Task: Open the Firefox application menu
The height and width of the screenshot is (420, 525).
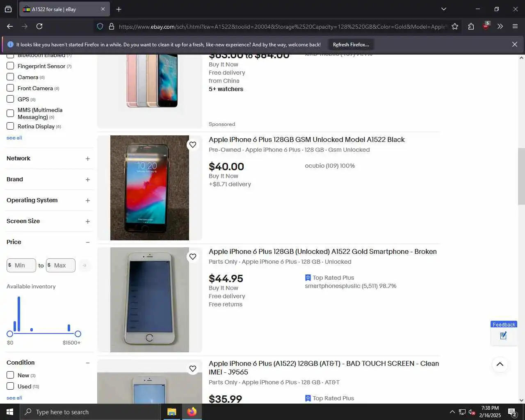Action: (515, 26)
